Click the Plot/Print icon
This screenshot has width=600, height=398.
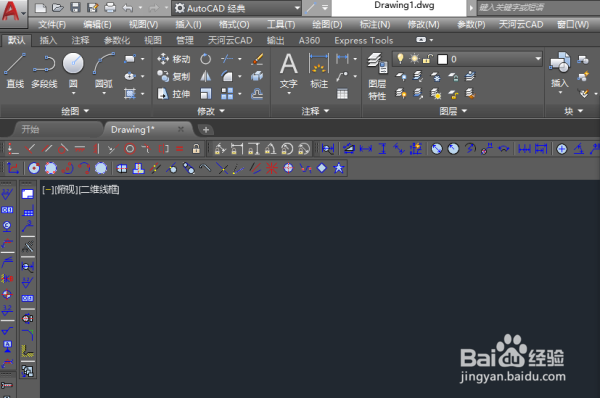pyautogui.click(x=110, y=8)
